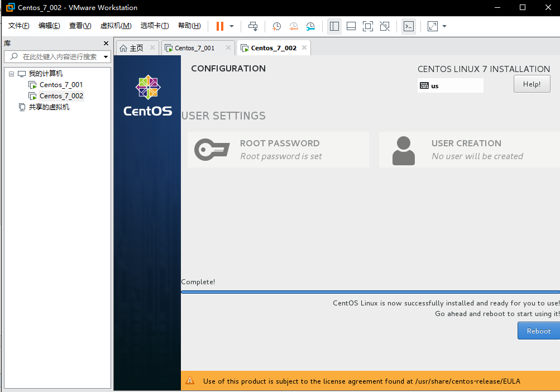Select Centos_7_001 in the library tree
Viewport: 560px width, 392px height.
[x=61, y=85]
